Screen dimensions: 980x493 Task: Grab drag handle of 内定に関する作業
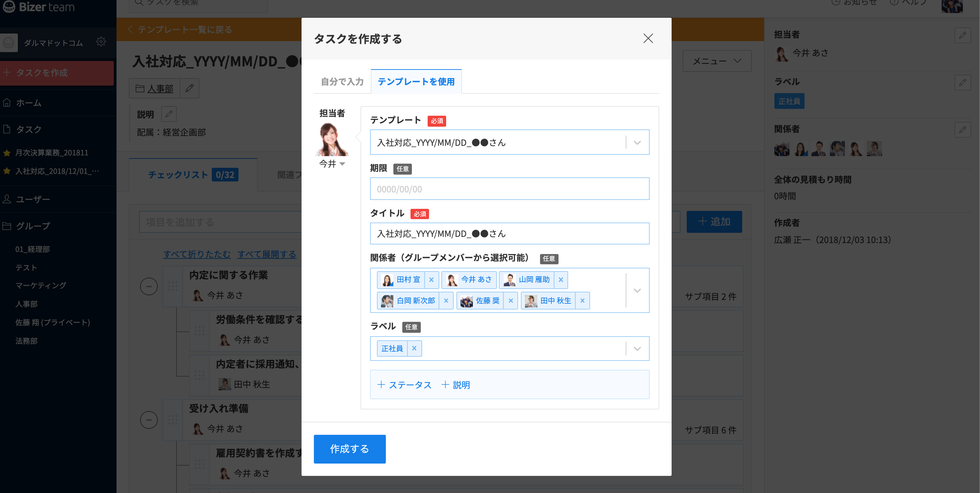click(173, 286)
